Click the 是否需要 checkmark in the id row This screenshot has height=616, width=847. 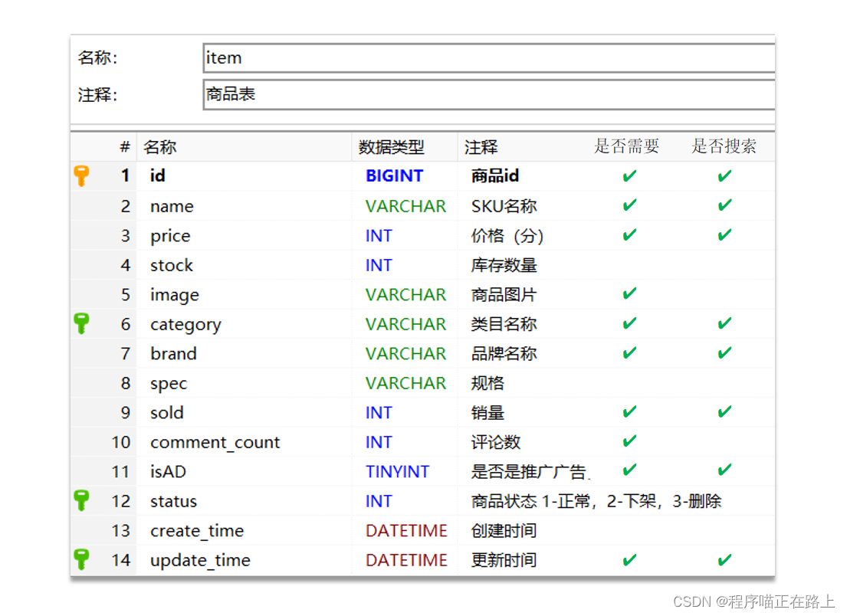coord(629,176)
